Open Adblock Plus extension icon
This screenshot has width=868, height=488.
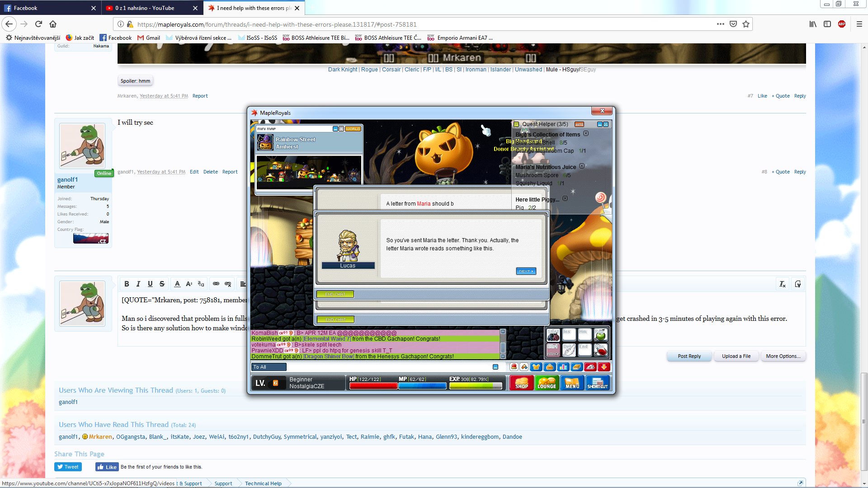[x=842, y=24]
